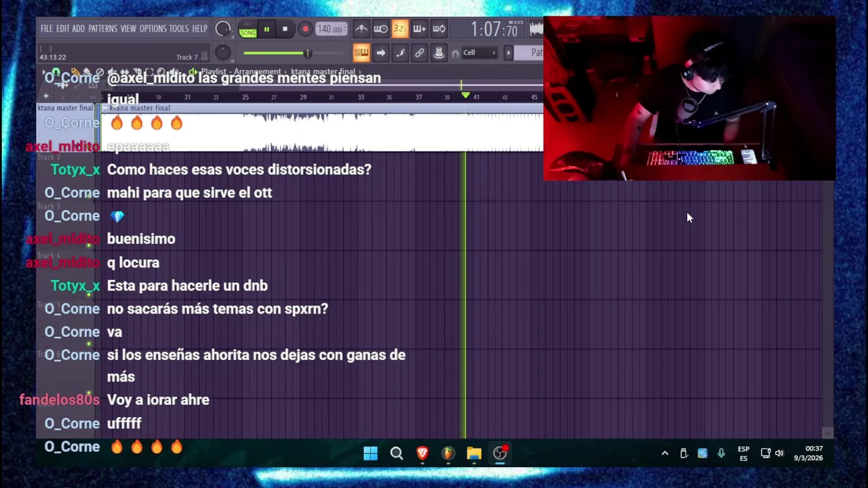Click the green playhead marker on ruler
Image resolution: width=868 pixels, height=488 pixels.
tap(465, 96)
